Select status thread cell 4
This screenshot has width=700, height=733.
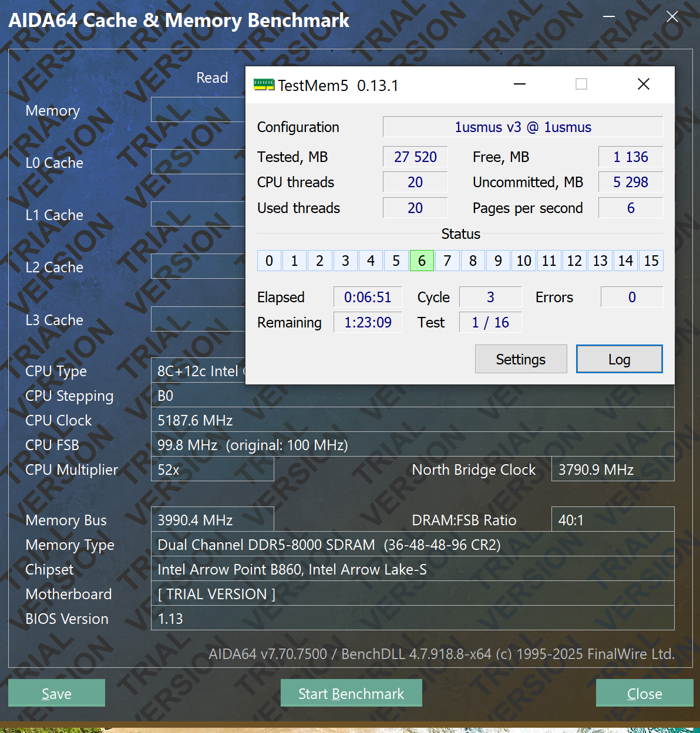pos(371,261)
